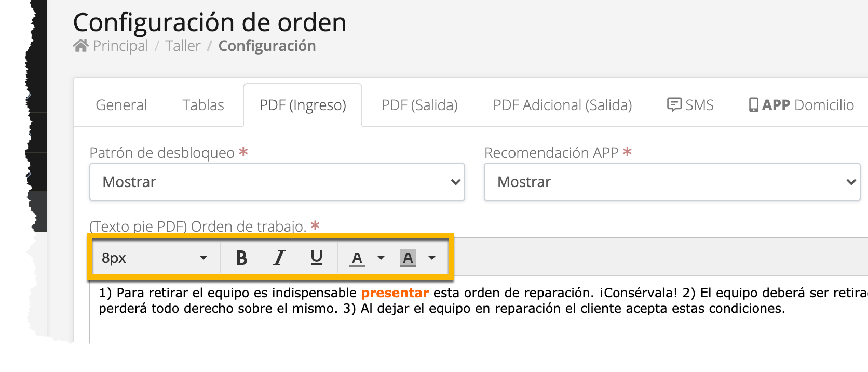Open the Recomendación APP select
The height and width of the screenshot is (372, 868).
click(x=672, y=182)
